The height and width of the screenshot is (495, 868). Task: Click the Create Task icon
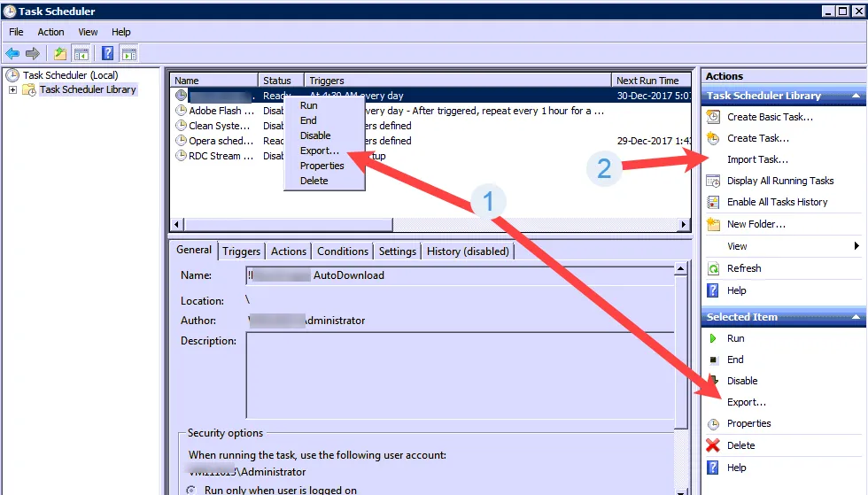point(714,138)
